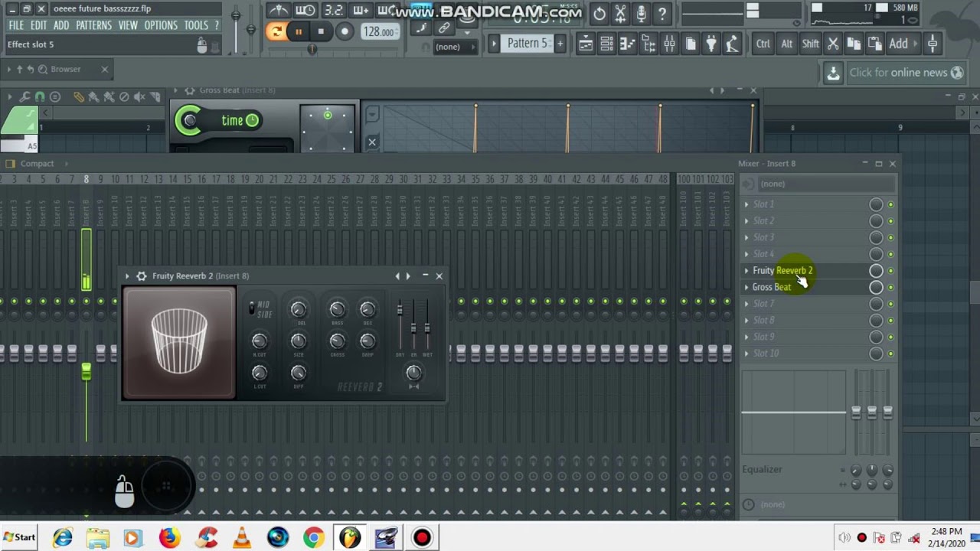Toggle the Gross Beat slot enable LED

tap(890, 288)
